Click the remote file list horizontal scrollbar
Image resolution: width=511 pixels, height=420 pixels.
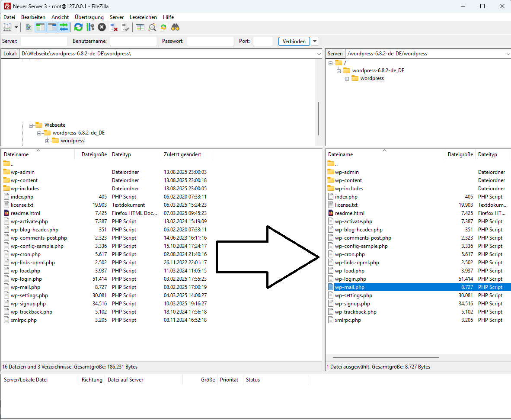pyautogui.click(x=386, y=358)
